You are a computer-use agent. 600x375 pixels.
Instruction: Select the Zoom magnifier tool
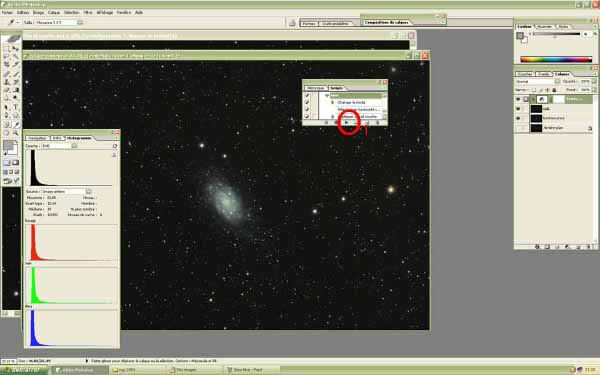(x=16, y=133)
